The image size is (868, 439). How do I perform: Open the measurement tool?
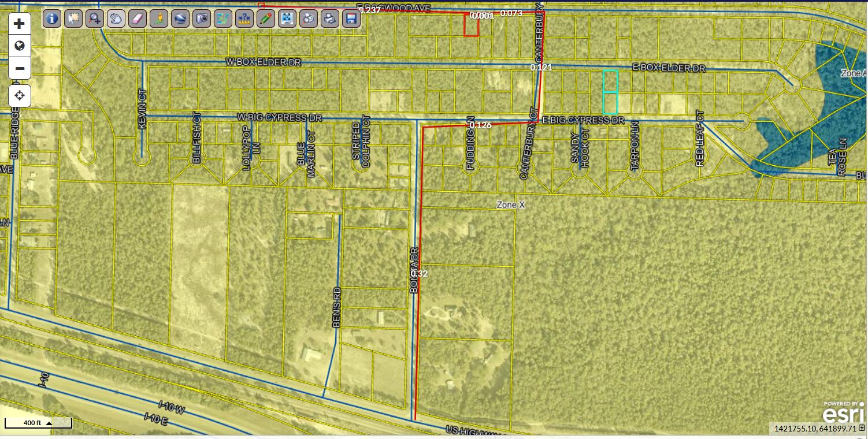coord(243,19)
